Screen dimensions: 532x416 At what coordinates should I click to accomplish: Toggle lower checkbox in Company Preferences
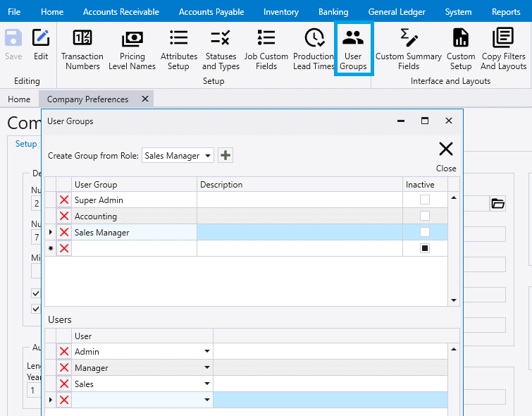[x=36, y=309]
